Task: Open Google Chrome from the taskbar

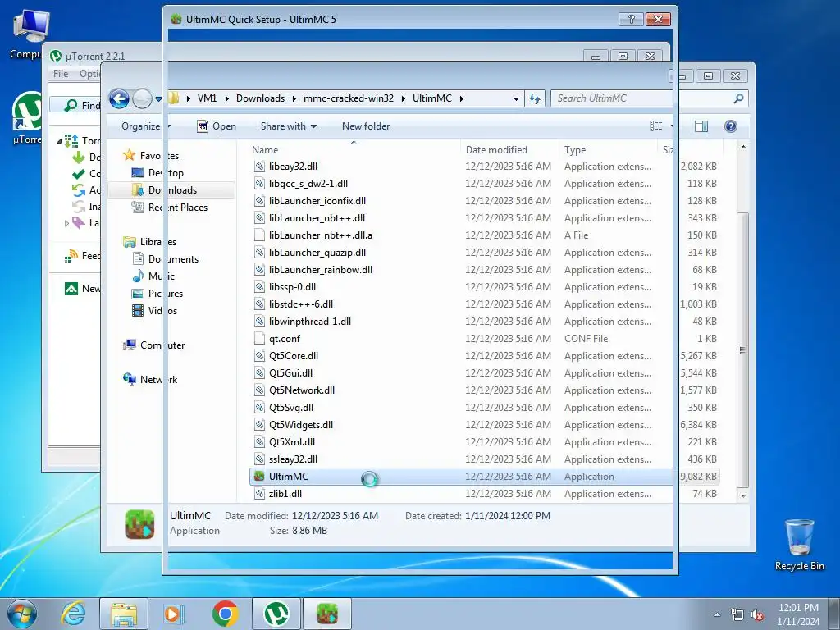Action: [x=225, y=614]
